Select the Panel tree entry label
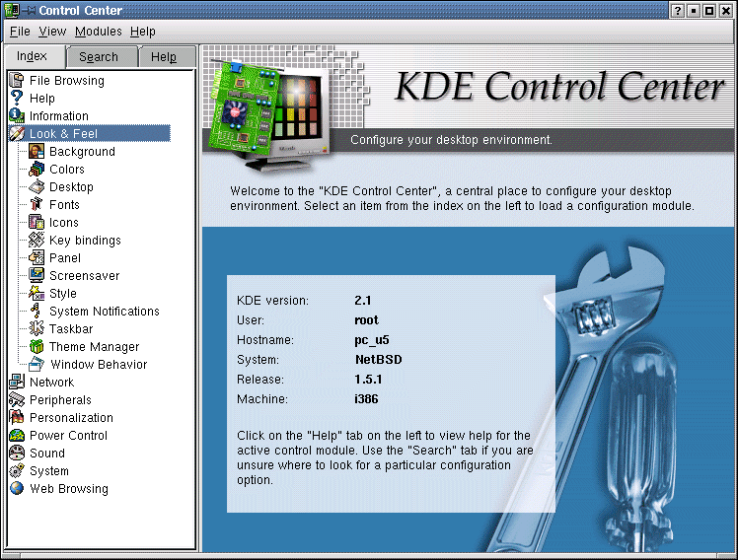The width and height of the screenshot is (738, 560). (x=65, y=257)
